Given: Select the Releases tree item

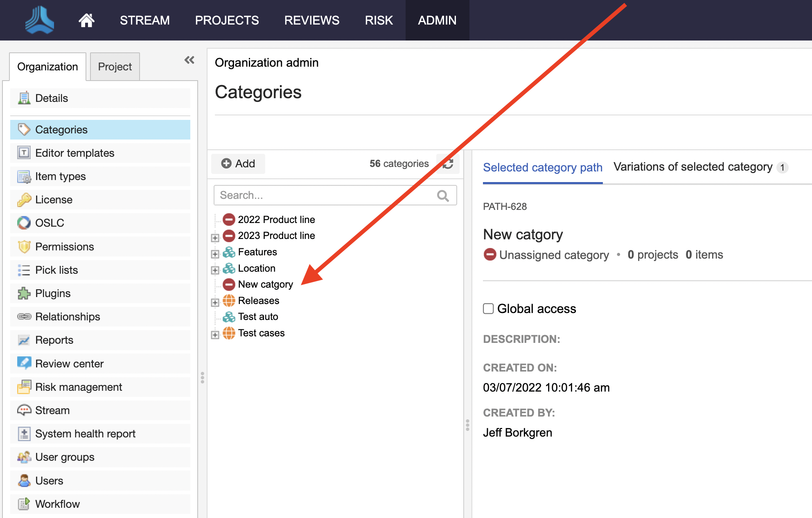Looking at the screenshot, I should point(259,301).
